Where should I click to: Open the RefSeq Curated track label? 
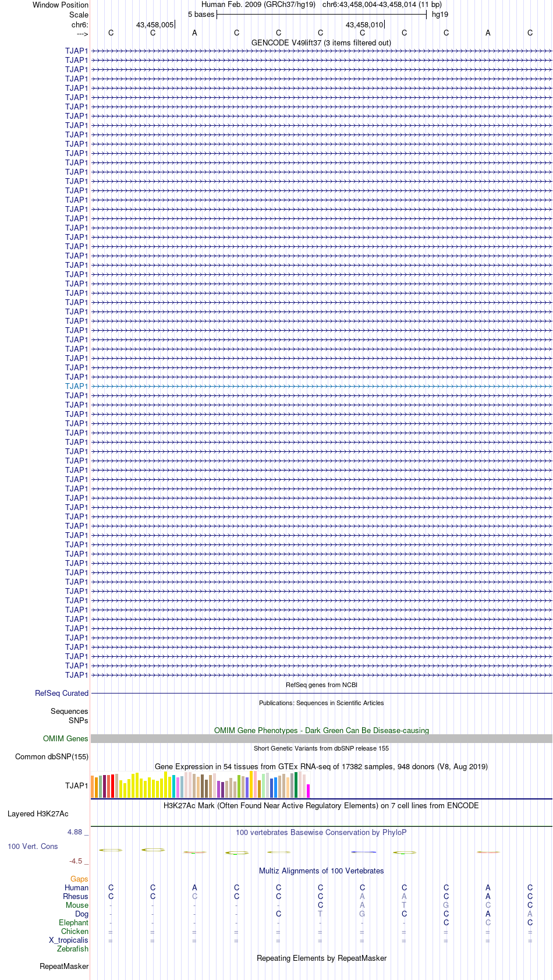(x=62, y=693)
